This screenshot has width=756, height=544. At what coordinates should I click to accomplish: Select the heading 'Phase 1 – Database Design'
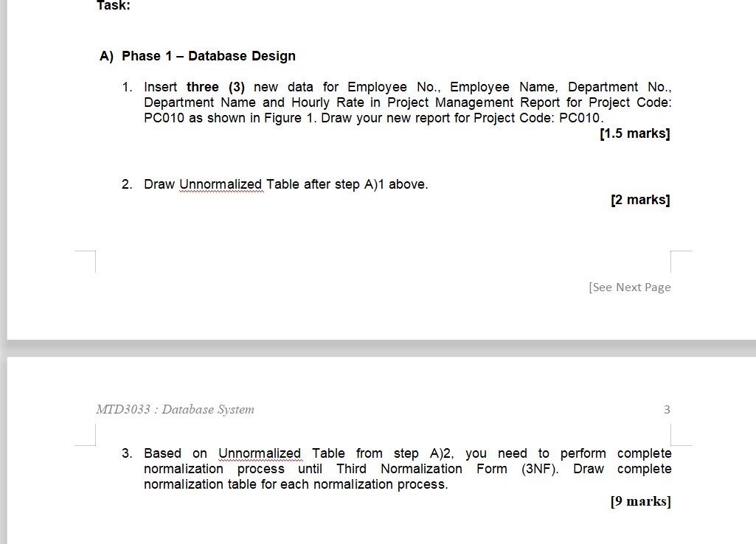click(x=209, y=56)
